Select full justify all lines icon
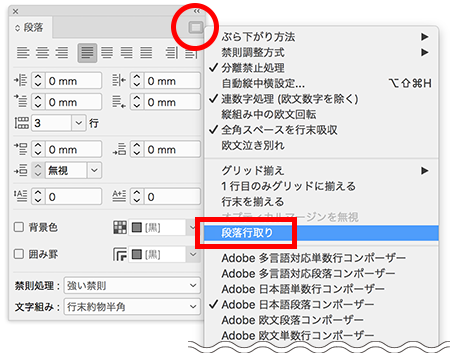Screen dimensions: 450x361 coord(146,53)
